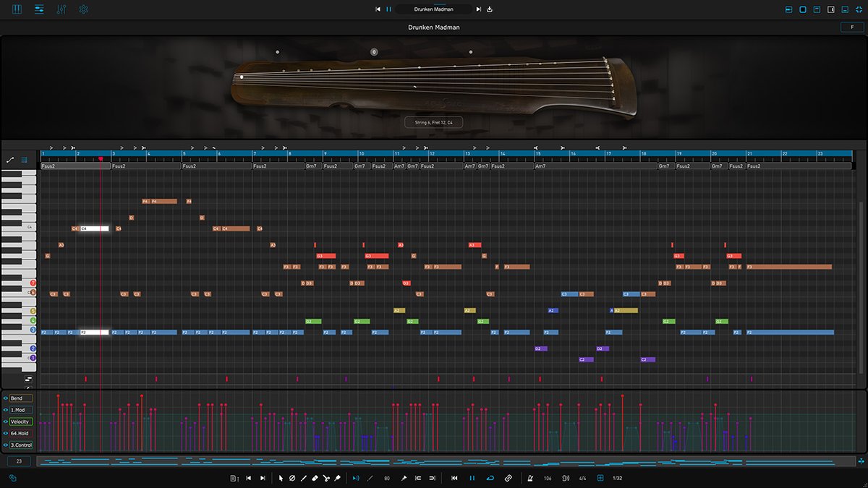This screenshot has width=868, height=488.
Task: Open the 4/4 time signature selector
Action: 582,478
